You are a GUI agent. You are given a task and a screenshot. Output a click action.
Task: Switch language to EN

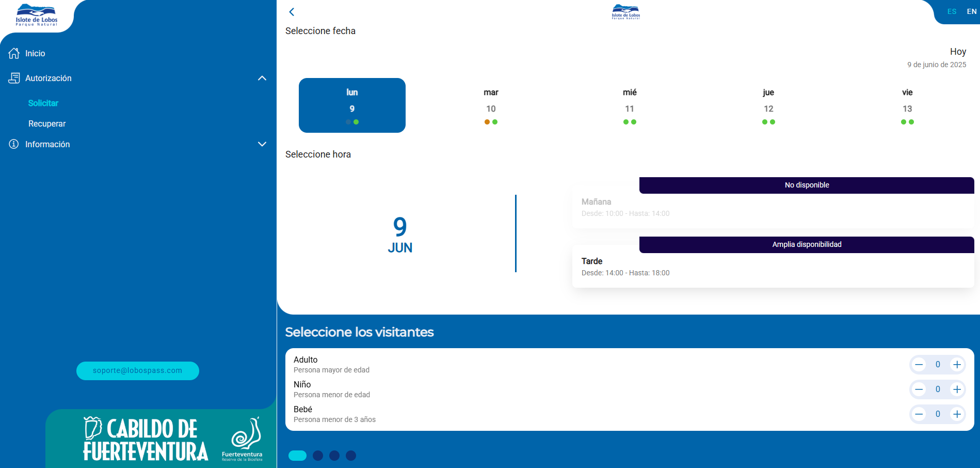(971, 11)
